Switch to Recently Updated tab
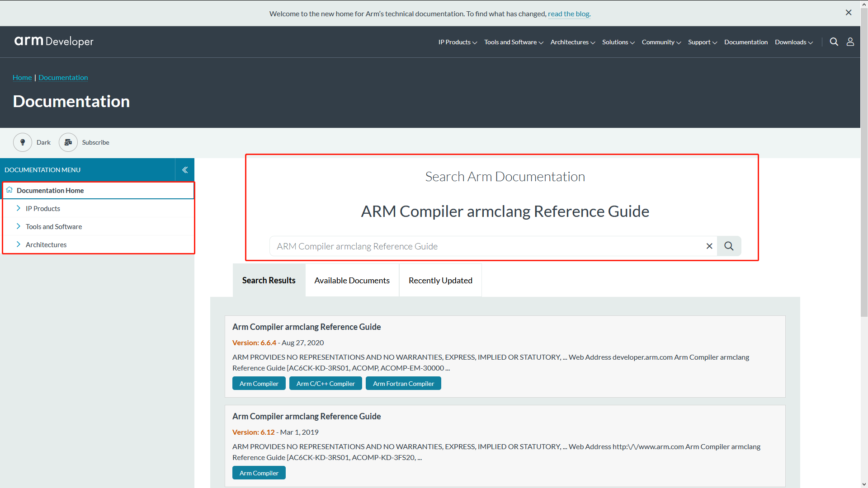Screen dimensions: 868x488 440,280
